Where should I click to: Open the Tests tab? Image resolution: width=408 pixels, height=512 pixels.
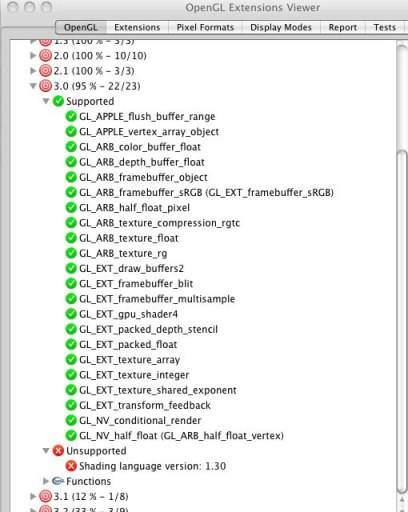point(384,27)
